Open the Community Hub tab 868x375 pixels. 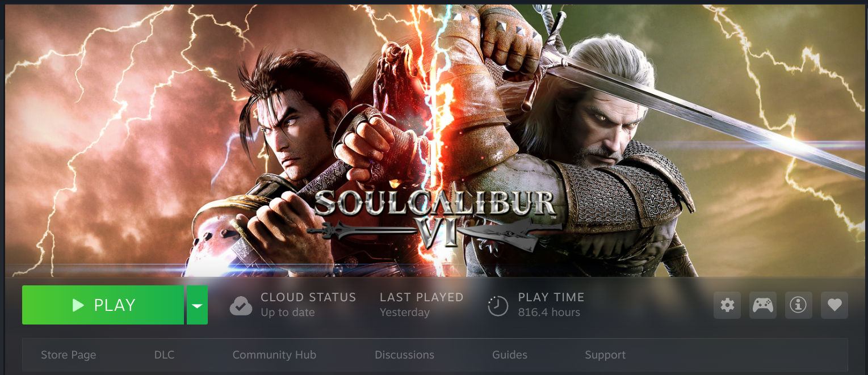coord(274,355)
